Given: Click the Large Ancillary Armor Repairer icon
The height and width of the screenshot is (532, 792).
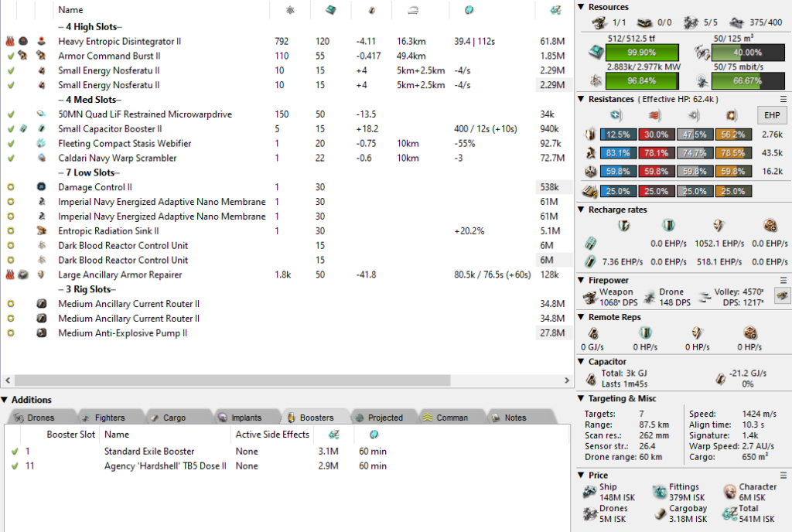Looking at the screenshot, I should pos(41,275).
